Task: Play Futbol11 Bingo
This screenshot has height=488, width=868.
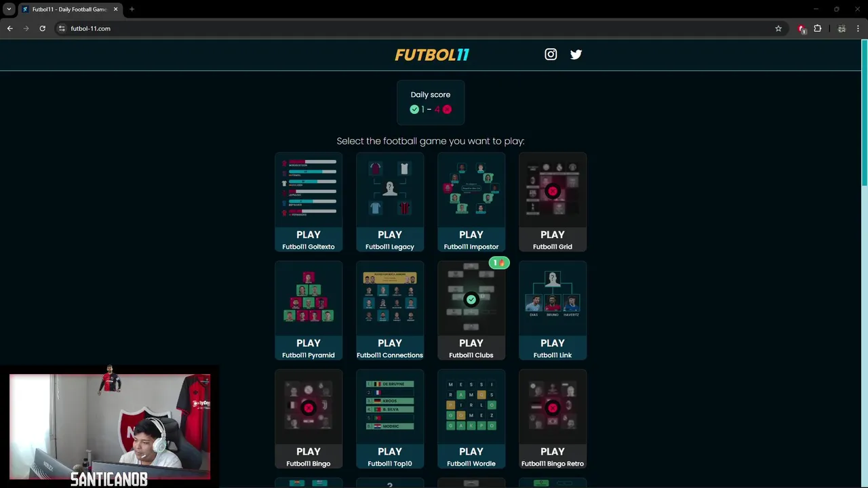Action: pyautogui.click(x=309, y=456)
